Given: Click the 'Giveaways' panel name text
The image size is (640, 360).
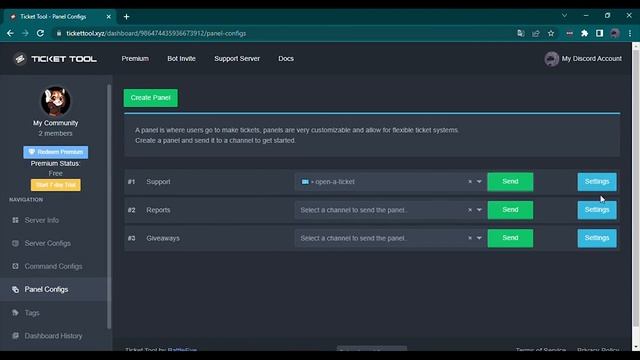Looking at the screenshot, I should click(163, 238).
